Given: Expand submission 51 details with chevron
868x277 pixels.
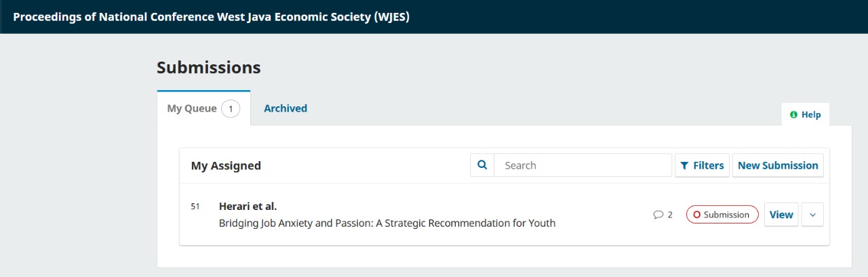Looking at the screenshot, I should click(812, 215).
